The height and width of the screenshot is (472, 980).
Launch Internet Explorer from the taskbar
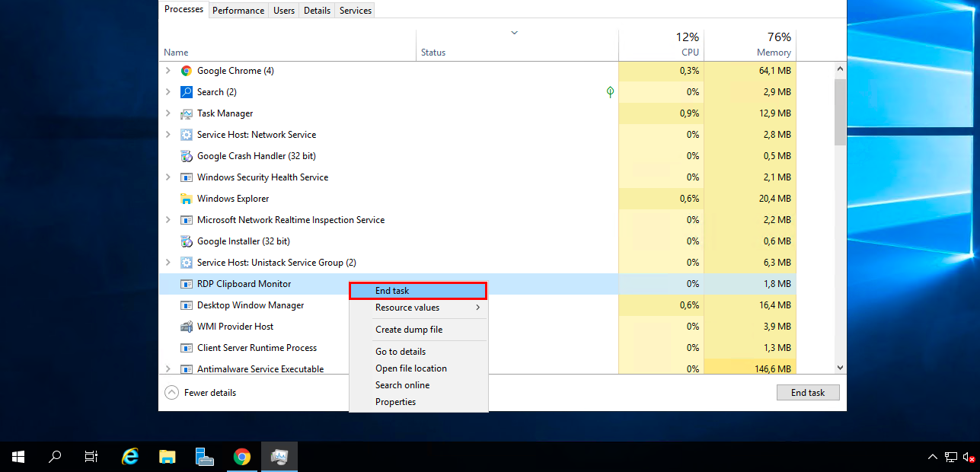pos(130,457)
